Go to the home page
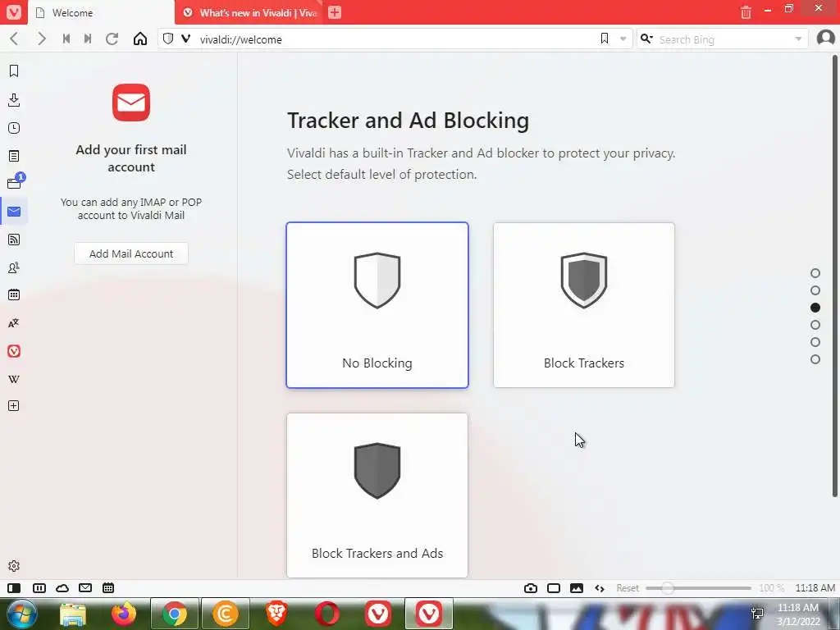Viewport: 840px width, 630px height. pyautogui.click(x=140, y=39)
